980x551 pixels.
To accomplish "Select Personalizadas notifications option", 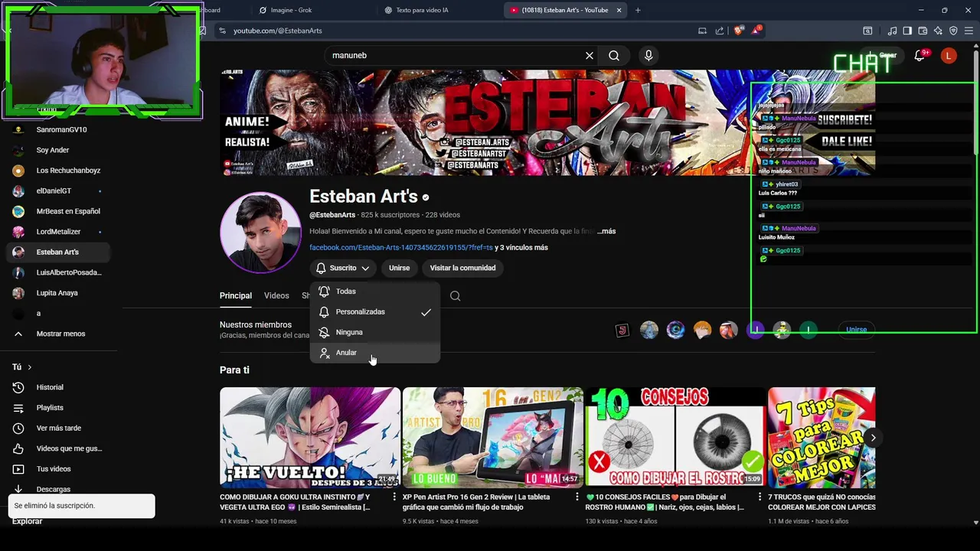I will click(x=375, y=312).
